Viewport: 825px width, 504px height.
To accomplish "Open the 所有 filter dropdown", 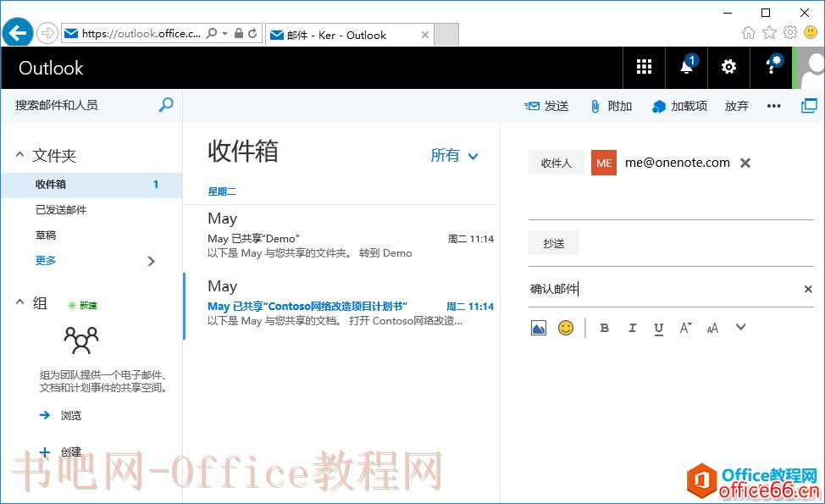I will pyautogui.click(x=455, y=155).
